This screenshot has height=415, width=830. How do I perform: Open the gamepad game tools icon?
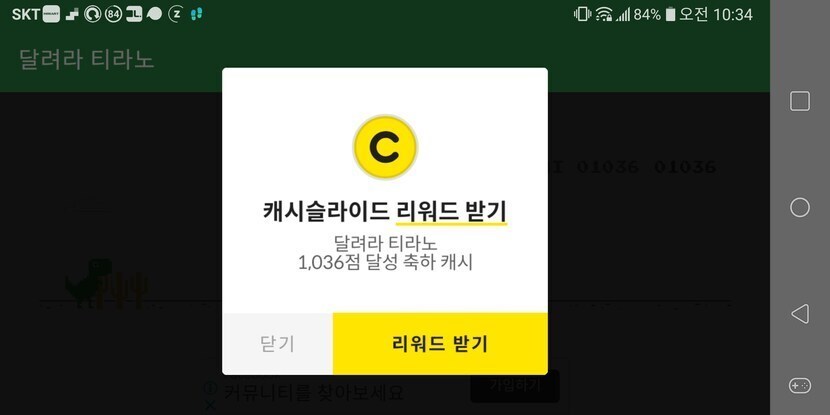pos(799,385)
